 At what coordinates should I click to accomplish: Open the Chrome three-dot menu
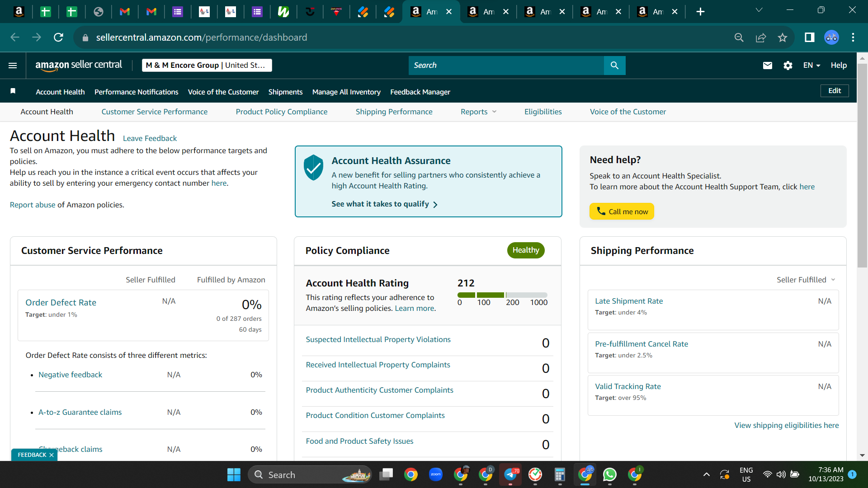(853, 38)
